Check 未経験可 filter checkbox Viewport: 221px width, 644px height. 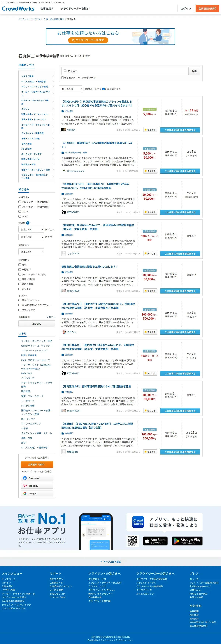coord(20,269)
